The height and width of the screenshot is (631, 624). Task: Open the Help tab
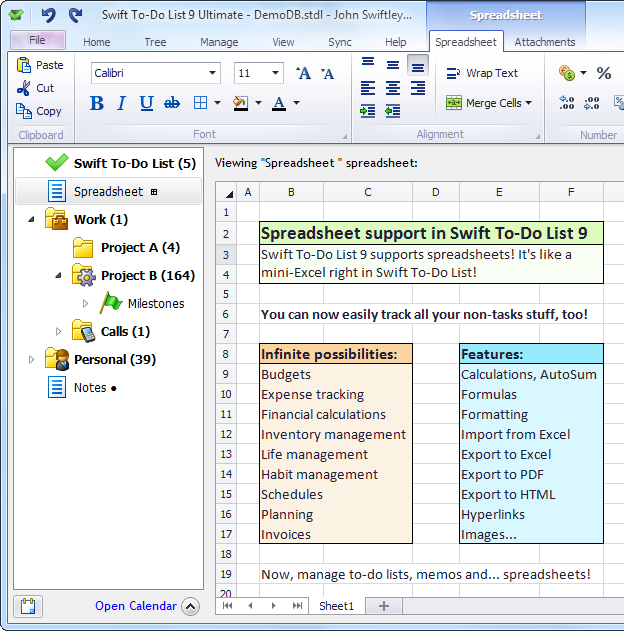(395, 42)
